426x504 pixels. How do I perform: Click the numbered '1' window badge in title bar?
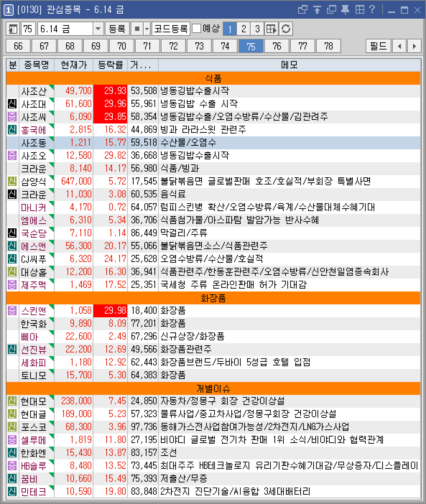point(9,10)
